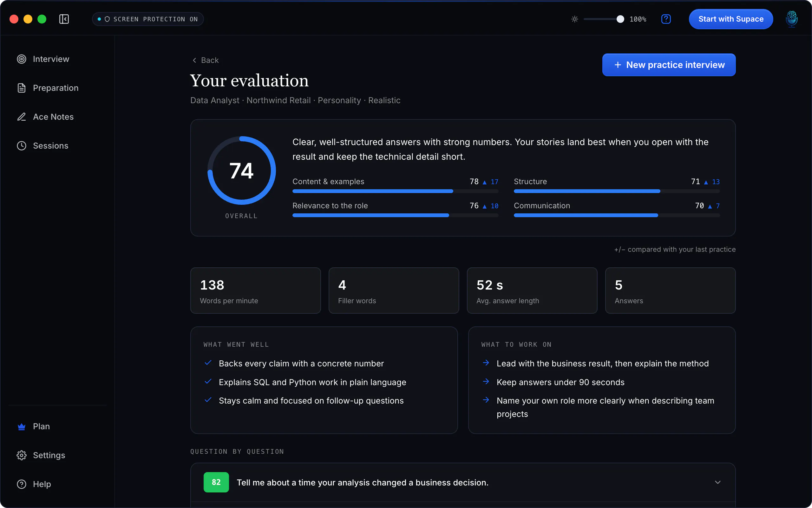Click the shield icon in screen protection badge
Image resolution: width=812 pixels, height=508 pixels.
pos(108,19)
